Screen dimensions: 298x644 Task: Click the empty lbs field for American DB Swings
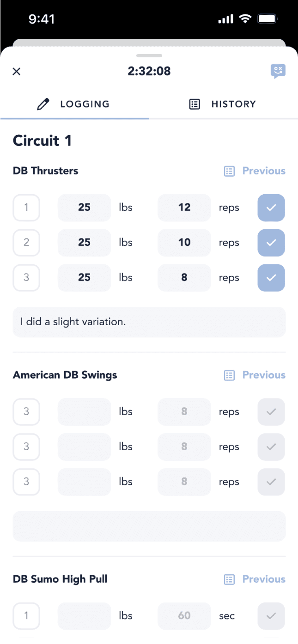click(x=84, y=412)
